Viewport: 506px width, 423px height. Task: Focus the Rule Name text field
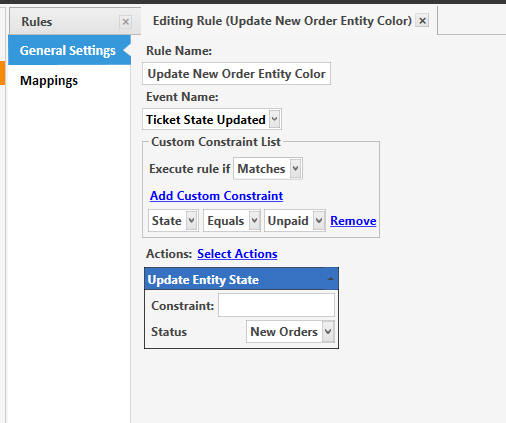click(236, 73)
